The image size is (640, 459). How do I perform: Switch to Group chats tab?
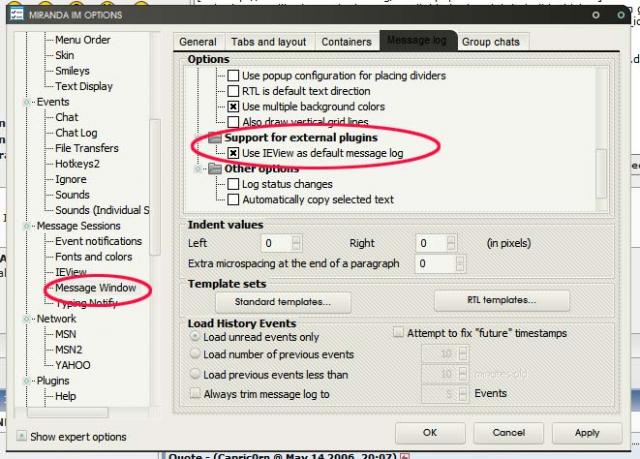tap(491, 42)
